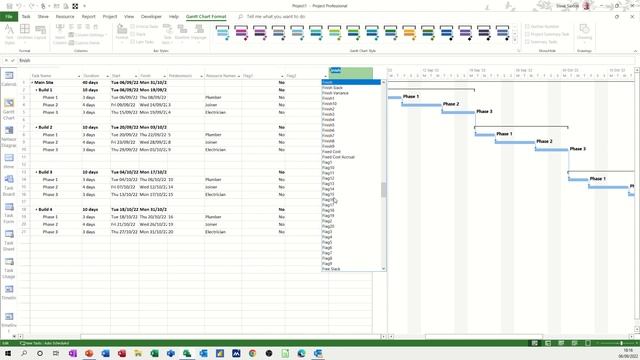Open File Explorer from the taskbar
Viewport: 640px width, 360px height.
138,353
